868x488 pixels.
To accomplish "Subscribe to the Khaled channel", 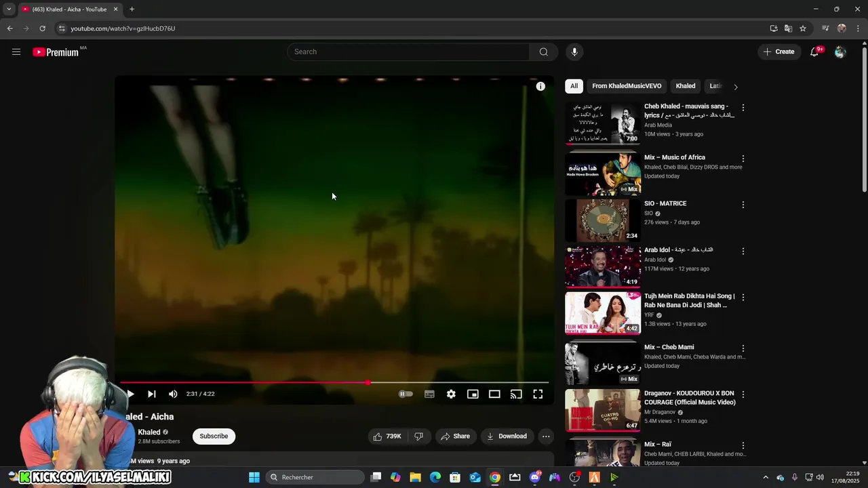I will click(x=214, y=436).
